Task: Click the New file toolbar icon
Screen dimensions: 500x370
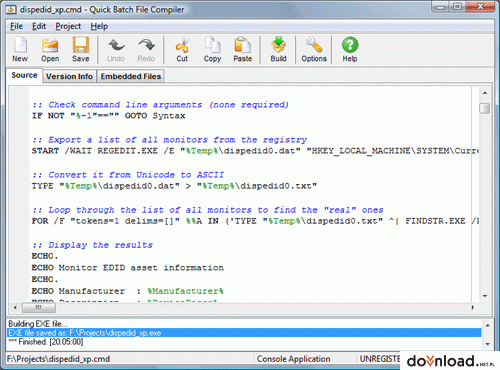Action: (20, 45)
